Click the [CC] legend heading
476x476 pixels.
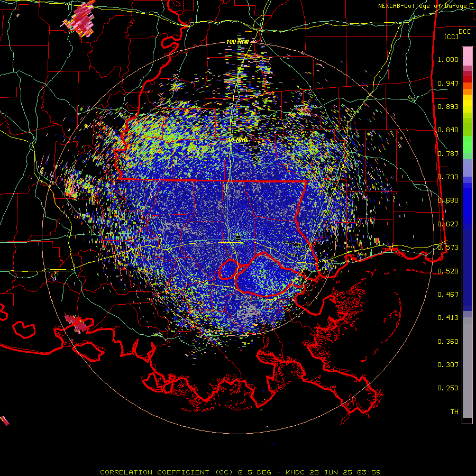point(451,36)
